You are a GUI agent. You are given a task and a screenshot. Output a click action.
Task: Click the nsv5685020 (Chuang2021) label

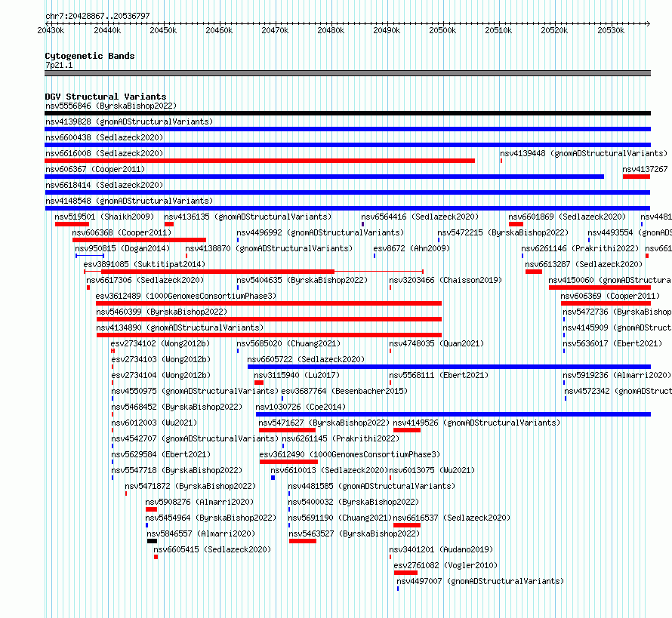pyautogui.click(x=288, y=343)
